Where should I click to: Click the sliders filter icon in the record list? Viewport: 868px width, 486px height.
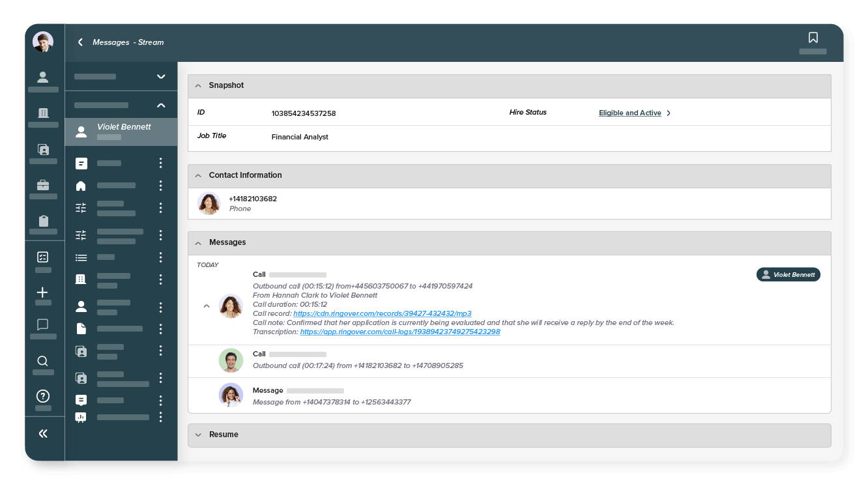81,207
